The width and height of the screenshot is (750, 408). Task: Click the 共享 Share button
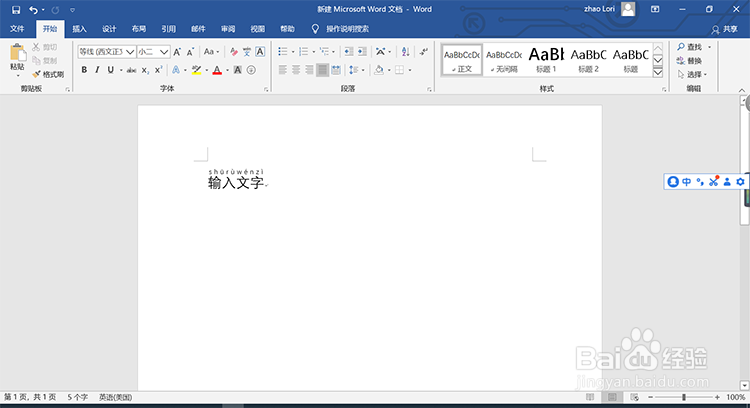725,29
